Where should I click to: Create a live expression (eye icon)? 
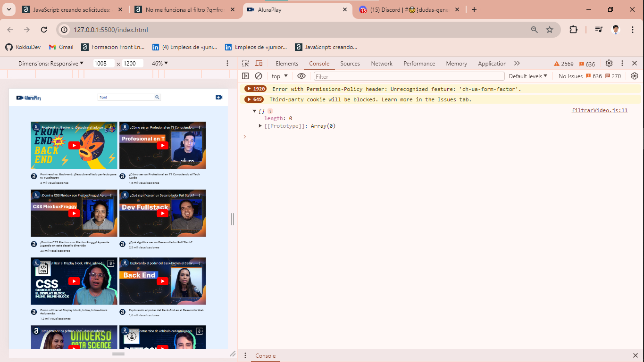301,76
